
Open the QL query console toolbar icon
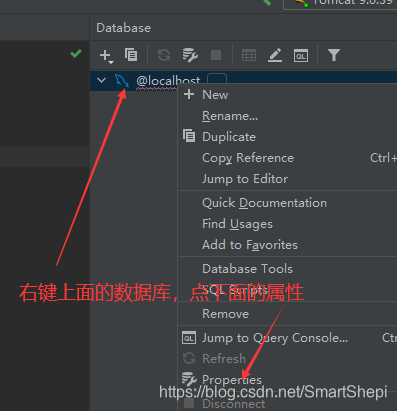click(301, 55)
